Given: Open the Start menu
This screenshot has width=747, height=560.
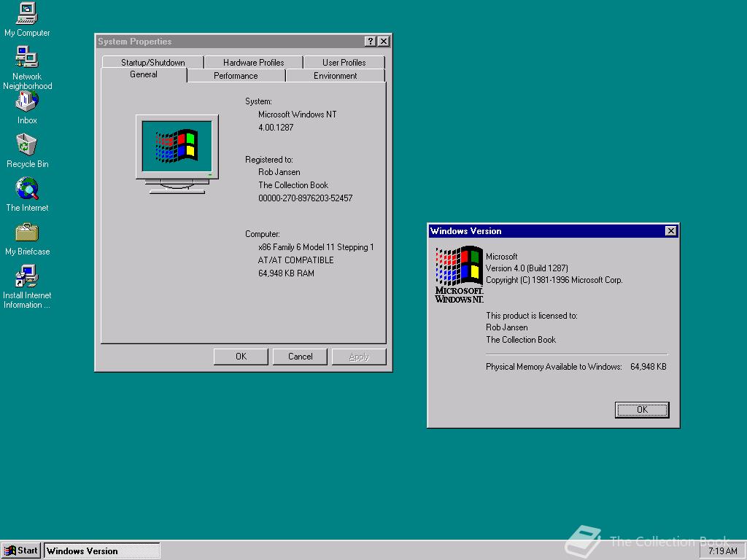Looking at the screenshot, I should 21,551.
